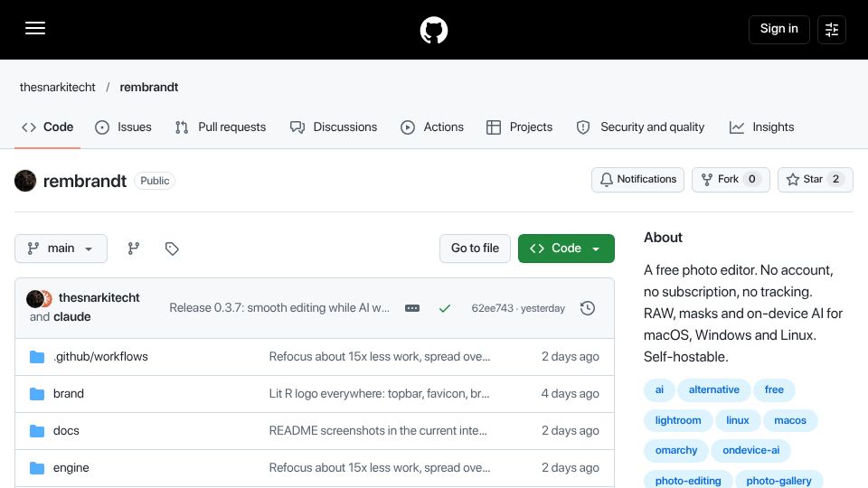Open the .github/workflows Refocus commit message
The width and height of the screenshot is (868, 488).
coord(380,357)
